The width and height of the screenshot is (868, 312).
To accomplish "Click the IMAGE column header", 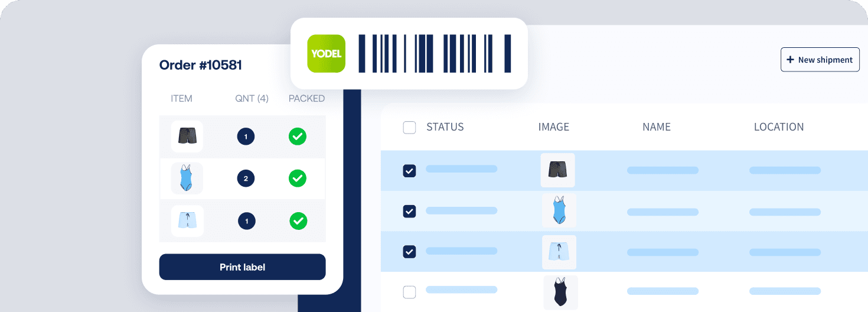I will (554, 127).
